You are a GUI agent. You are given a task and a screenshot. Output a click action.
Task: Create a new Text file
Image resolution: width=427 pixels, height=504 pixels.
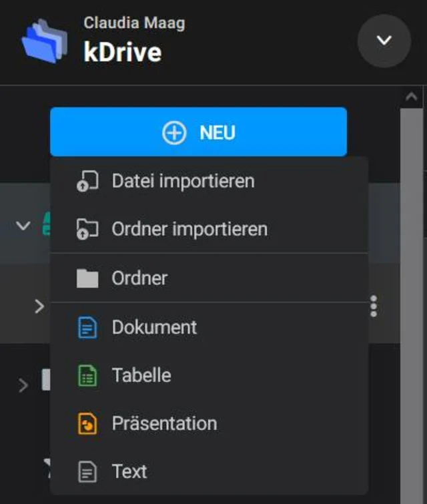(209, 471)
